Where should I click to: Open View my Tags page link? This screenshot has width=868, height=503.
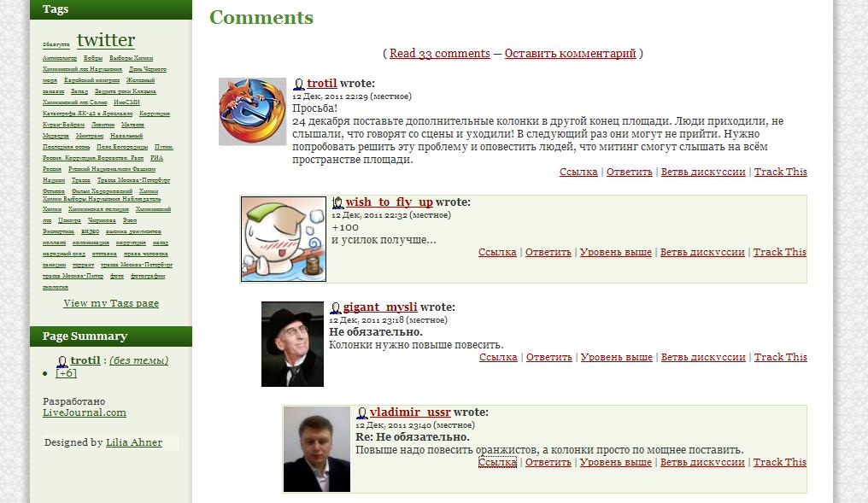[111, 303]
